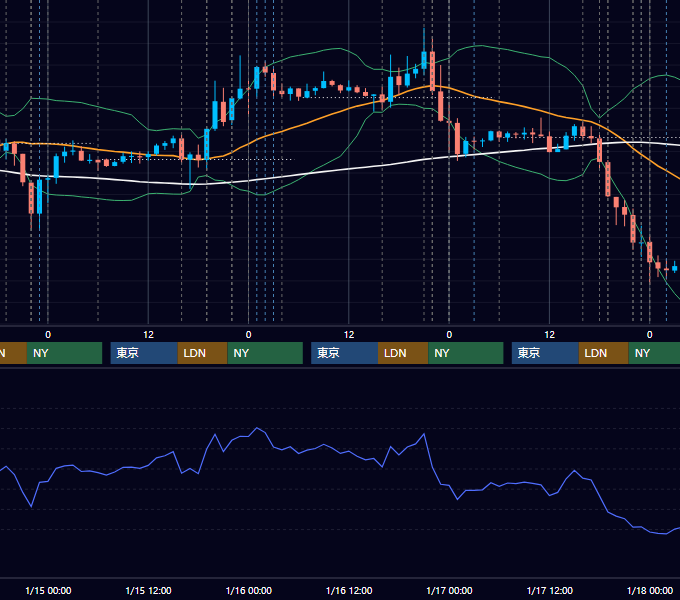Click the hour label 0 above 1/16 00:00
This screenshot has width=680, height=600.
click(x=248, y=335)
